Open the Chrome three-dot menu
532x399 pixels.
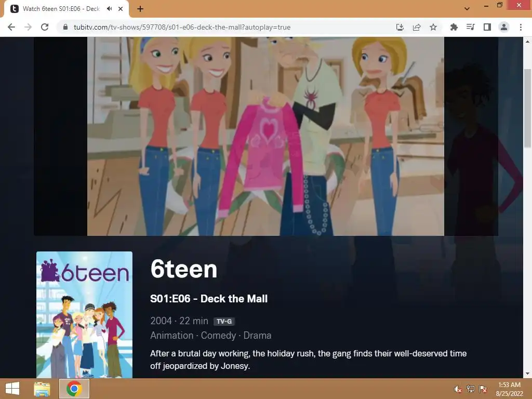point(521,27)
